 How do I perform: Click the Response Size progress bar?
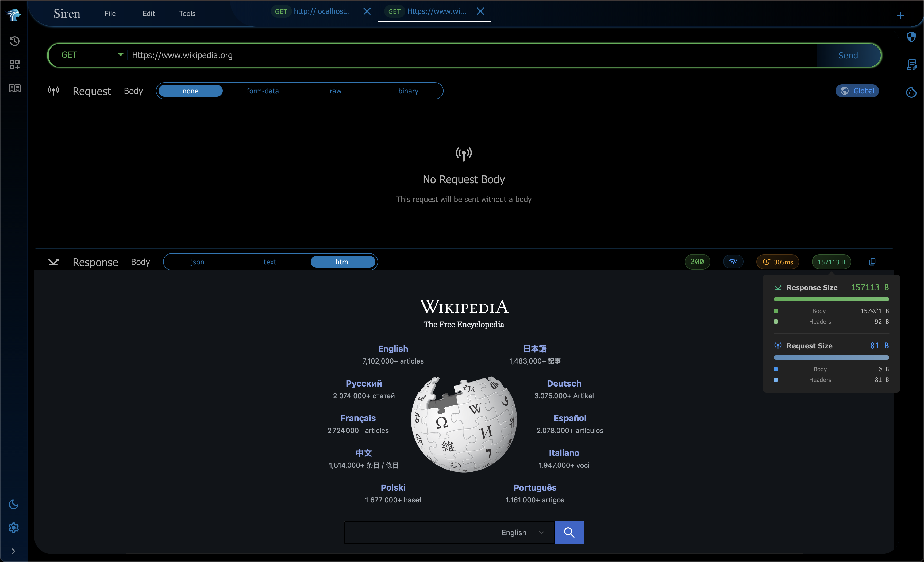point(831,299)
